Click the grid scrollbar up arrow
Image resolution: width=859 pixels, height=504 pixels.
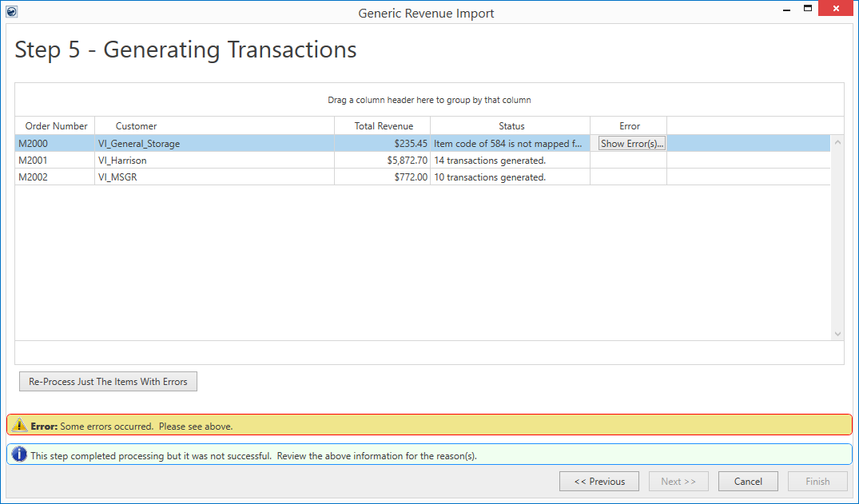pyautogui.click(x=837, y=143)
